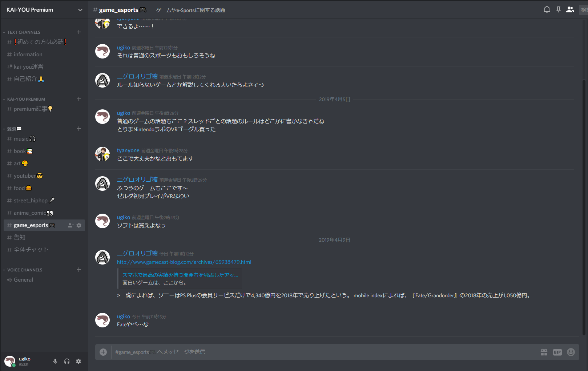
Task: Open notification settings bell icon
Action: tap(547, 9)
